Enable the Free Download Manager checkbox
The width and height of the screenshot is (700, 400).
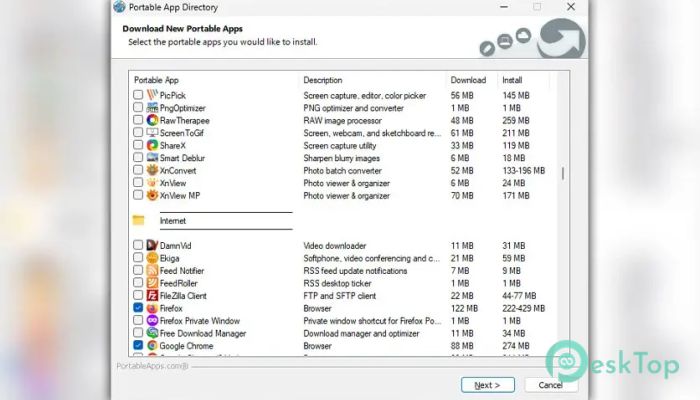click(138, 333)
